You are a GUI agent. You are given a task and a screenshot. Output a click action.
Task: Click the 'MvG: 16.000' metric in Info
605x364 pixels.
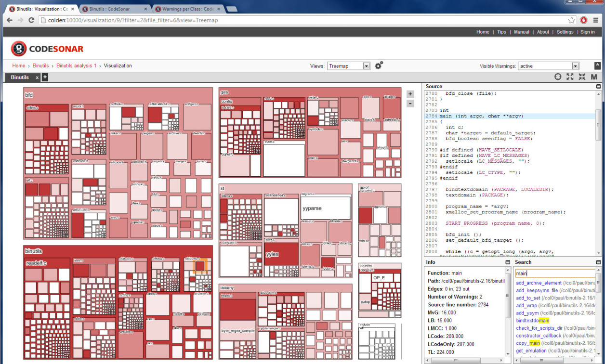(442, 312)
